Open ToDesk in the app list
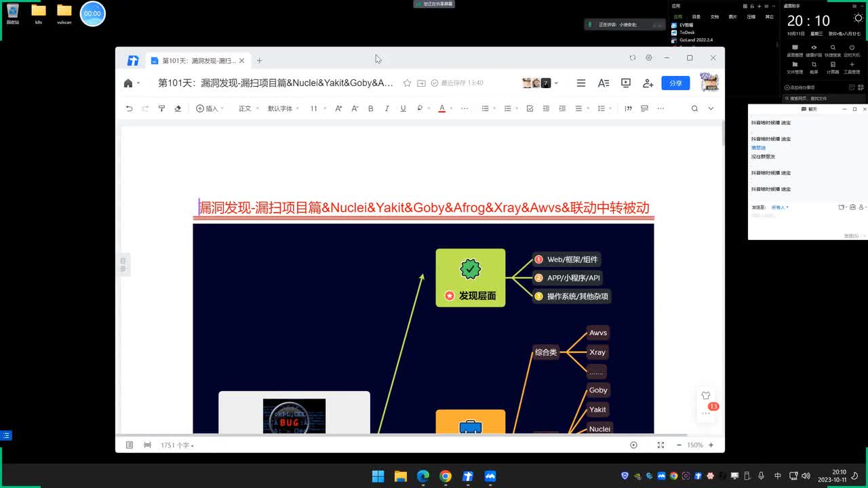Image resolution: width=868 pixels, height=488 pixels. click(x=686, y=32)
